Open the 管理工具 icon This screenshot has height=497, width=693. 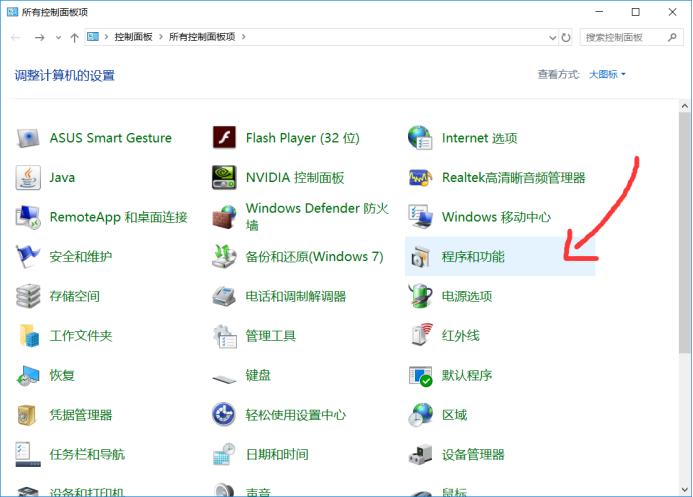tap(224, 336)
